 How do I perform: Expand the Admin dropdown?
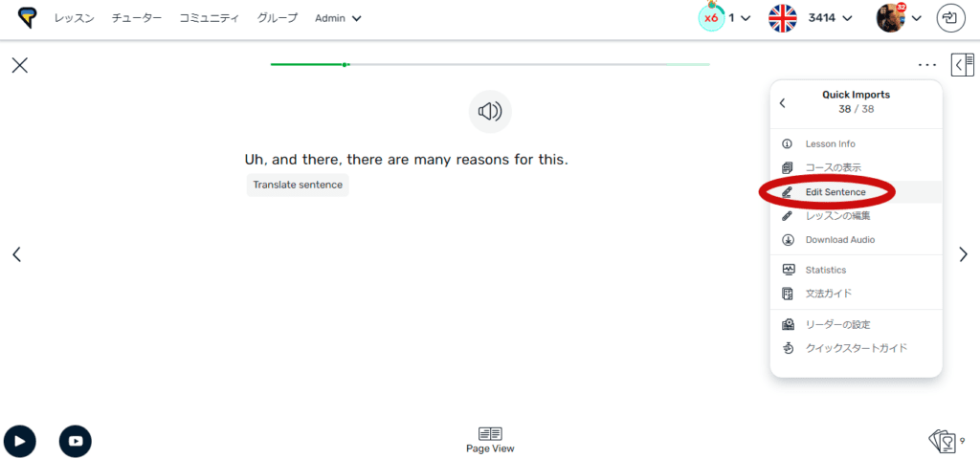click(338, 18)
